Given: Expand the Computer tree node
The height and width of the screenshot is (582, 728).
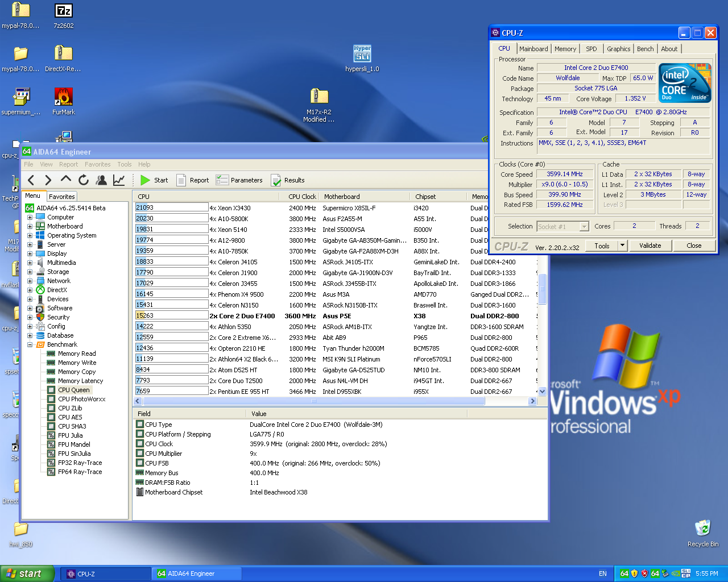Looking at the screenshot, I should pyautogui.click(x=30, y=217).
